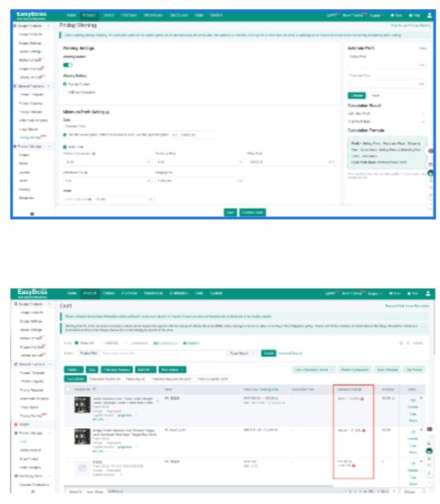The height and width of the screenshot is (504, 440).
Task: Open the user avatar icon on the Pricing Warning page
Action: pos(428,14)
